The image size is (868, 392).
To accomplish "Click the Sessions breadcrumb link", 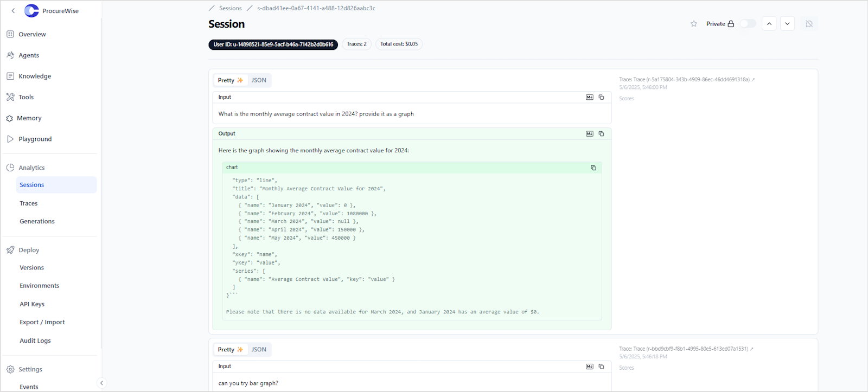I will [x=231, y=8].
